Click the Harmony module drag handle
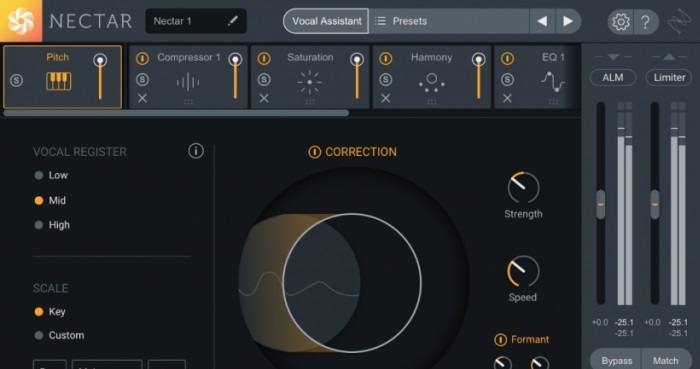700x369 pixels. [432, 102]
